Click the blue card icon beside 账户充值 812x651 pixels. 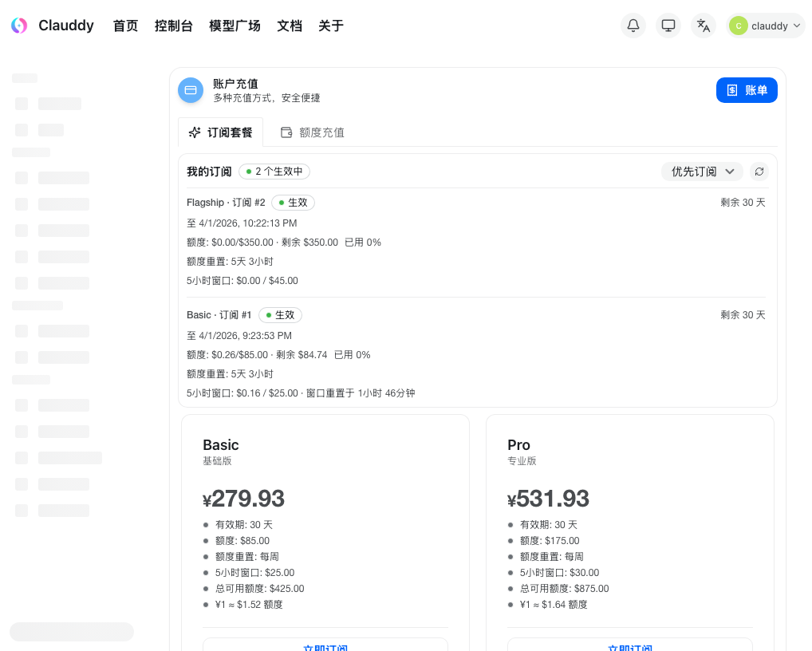click(x=191, y=89)
